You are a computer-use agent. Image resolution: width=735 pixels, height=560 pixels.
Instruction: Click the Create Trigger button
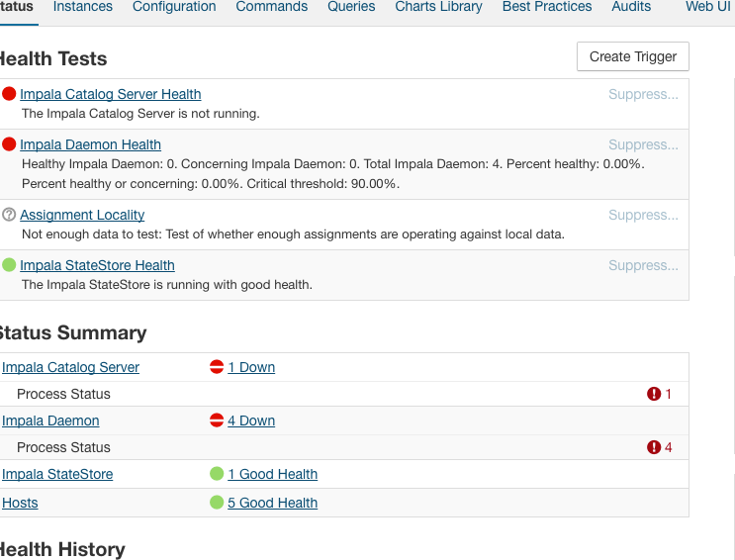coord(633,56)
